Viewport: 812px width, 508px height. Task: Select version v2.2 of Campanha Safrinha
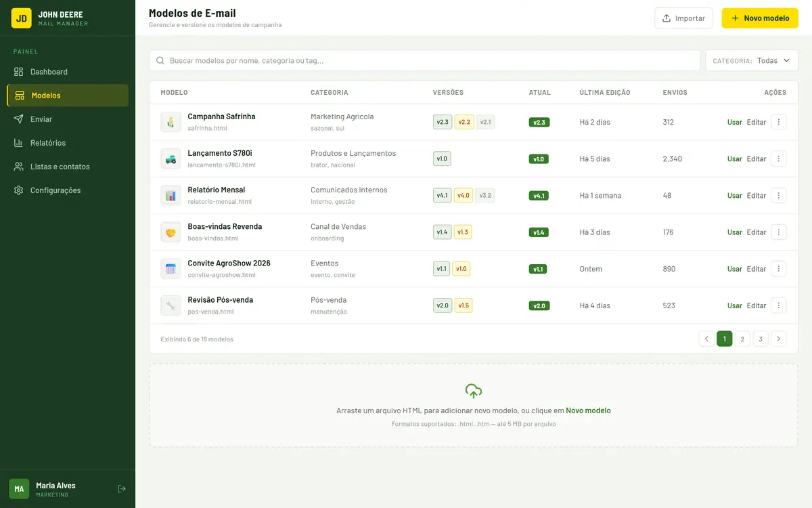coord(464,122)
